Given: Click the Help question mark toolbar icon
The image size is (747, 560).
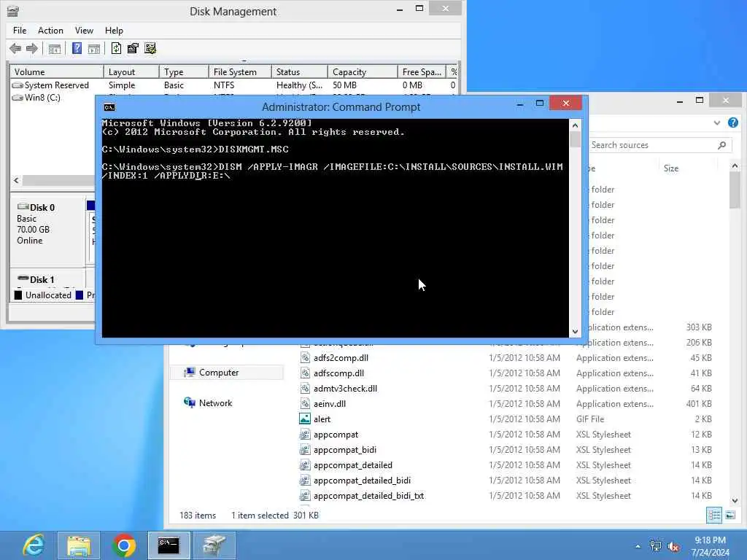Looking at the screenshot, I should click(x=77, y=48).
